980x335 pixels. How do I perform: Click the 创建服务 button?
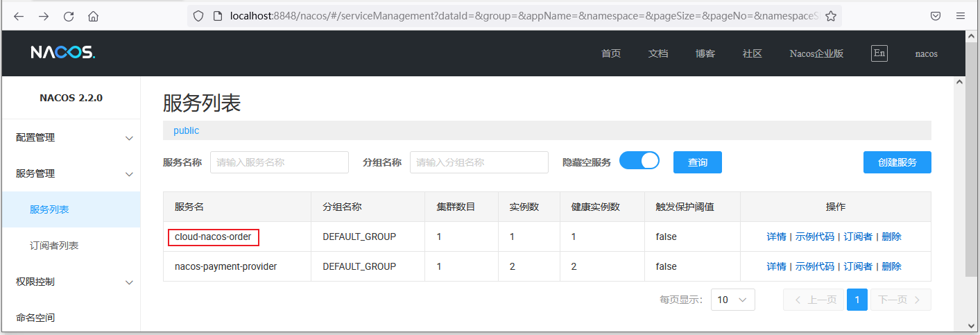click(x=897, y=162)
